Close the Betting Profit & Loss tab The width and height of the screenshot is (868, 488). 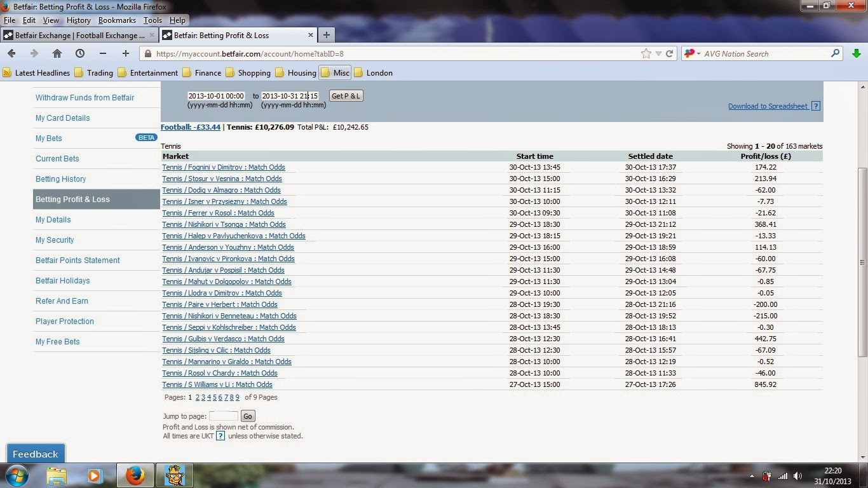point(311,35)
